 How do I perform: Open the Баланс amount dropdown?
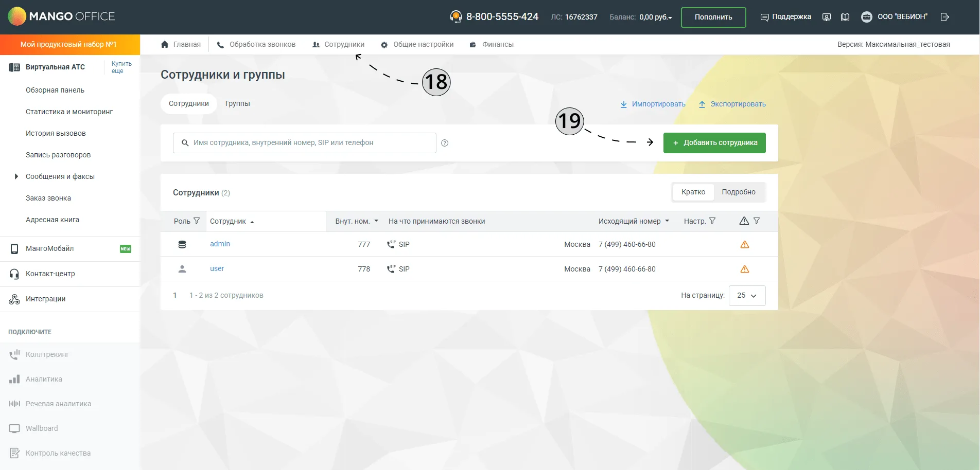coord(656,17)
